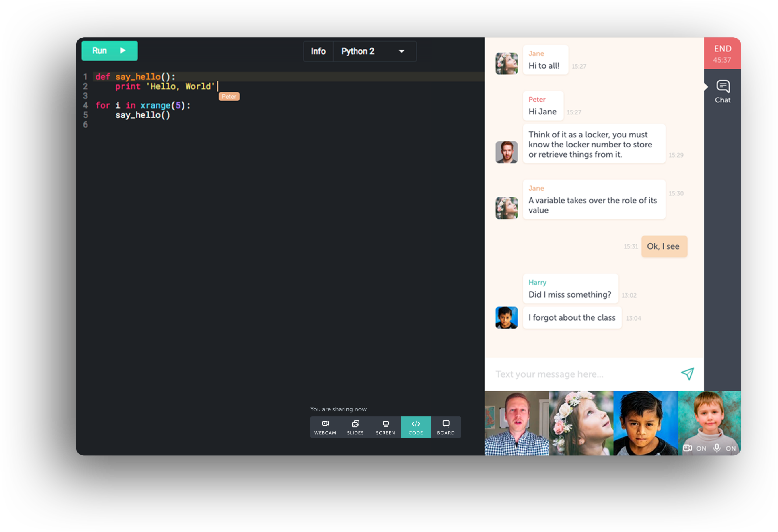
Task: Select the teacher's video thumbnail
Action: pos(517,423)
